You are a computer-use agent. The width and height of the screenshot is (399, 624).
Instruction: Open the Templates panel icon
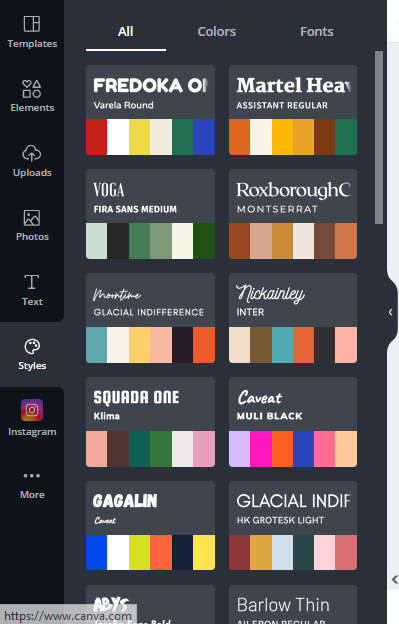coord(32,24)
